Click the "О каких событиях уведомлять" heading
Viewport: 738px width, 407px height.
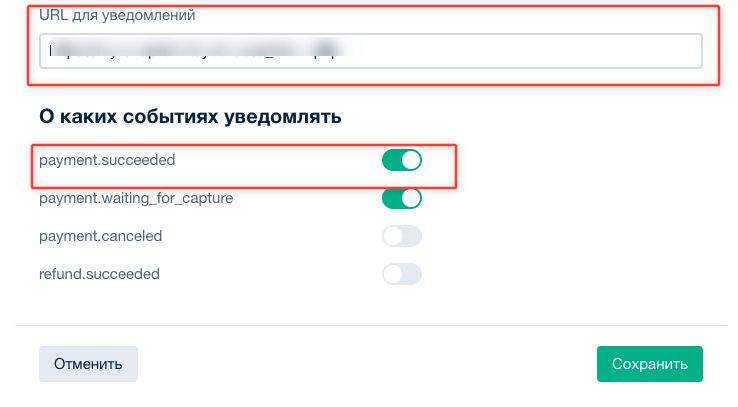(190, 117)
